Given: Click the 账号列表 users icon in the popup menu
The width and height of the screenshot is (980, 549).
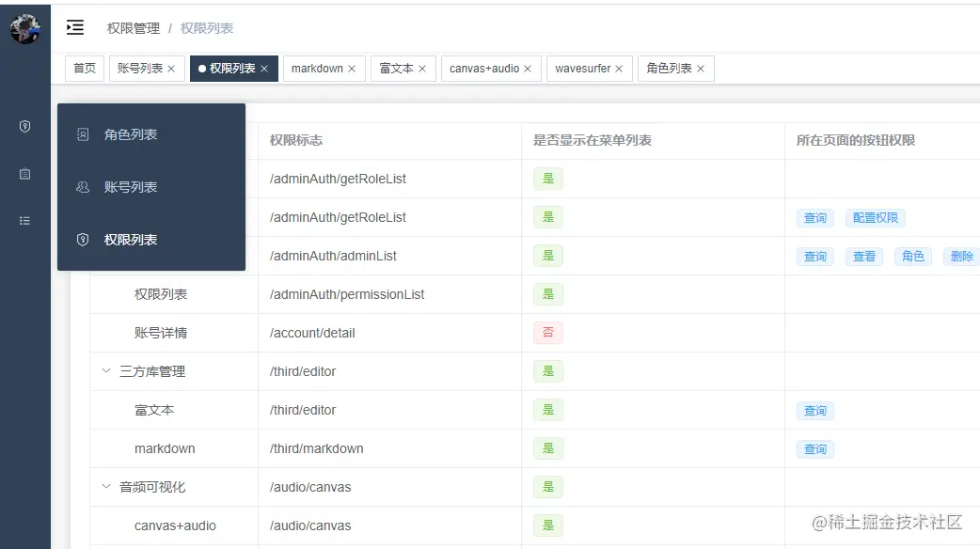Looking at the screenshot, I should pyautogui.click(x=83, y=187).
